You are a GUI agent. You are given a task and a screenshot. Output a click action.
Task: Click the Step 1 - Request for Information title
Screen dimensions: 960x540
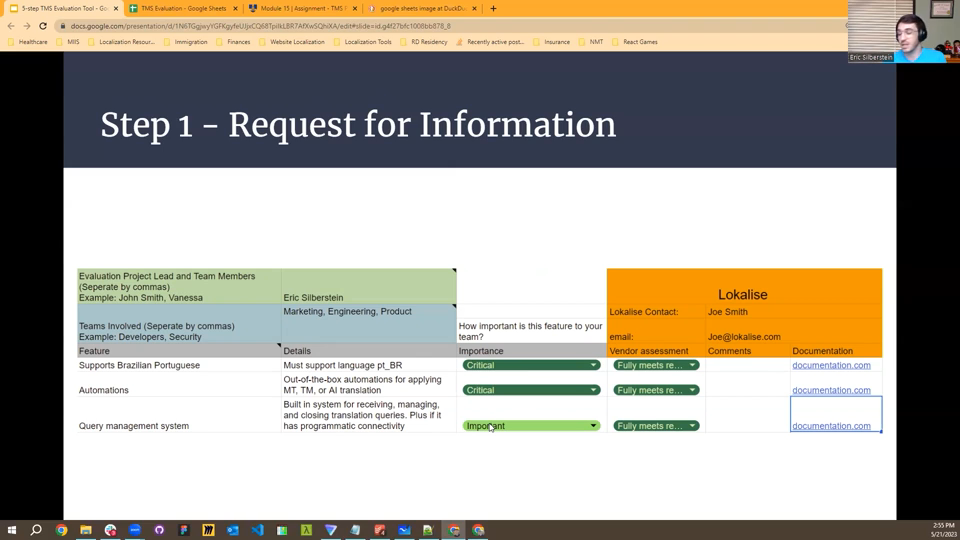click(358, 125)
